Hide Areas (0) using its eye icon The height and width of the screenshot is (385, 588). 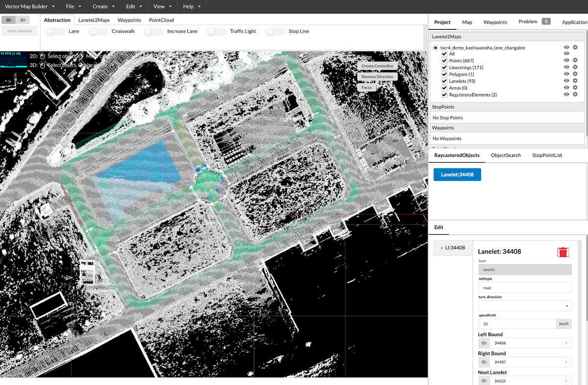click(566, 88)
